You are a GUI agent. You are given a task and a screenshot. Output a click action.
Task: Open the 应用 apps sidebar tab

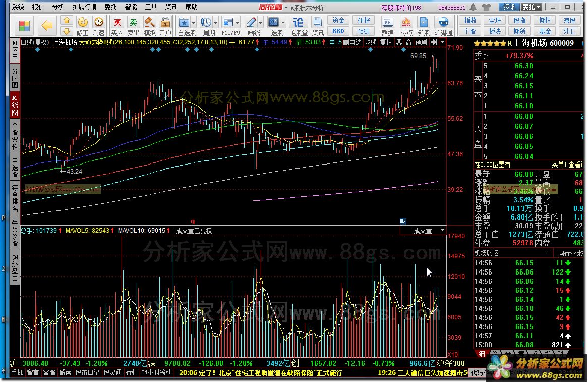(15, 50)
